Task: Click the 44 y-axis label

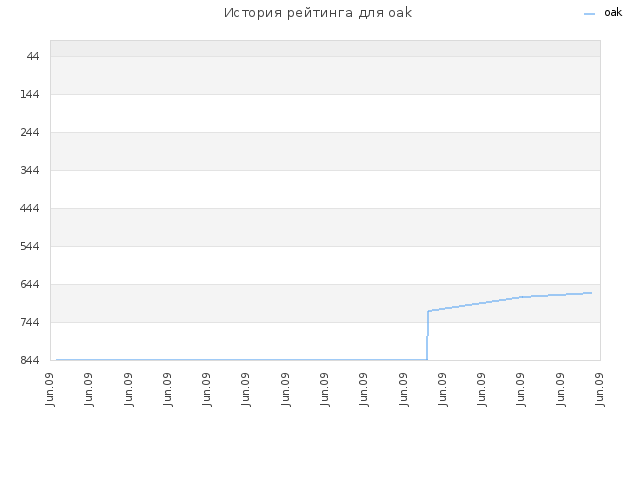Action: (x=33, y=56)
